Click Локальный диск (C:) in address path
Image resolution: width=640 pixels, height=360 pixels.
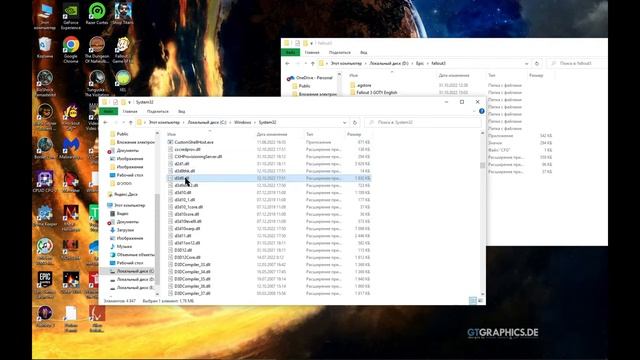pos(207,122)
